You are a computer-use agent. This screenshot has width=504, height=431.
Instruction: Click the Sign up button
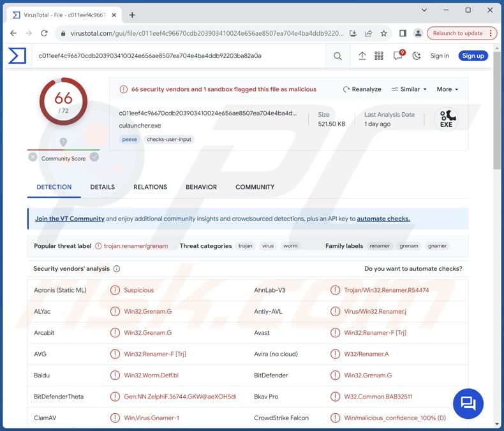coord(473,56)
